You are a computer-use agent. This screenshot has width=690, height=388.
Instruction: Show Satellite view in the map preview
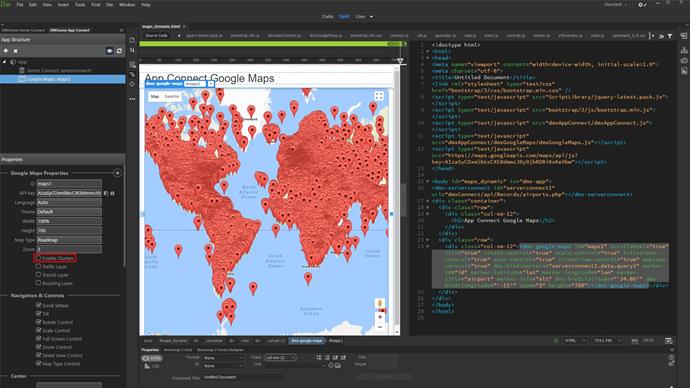point(172,96)
